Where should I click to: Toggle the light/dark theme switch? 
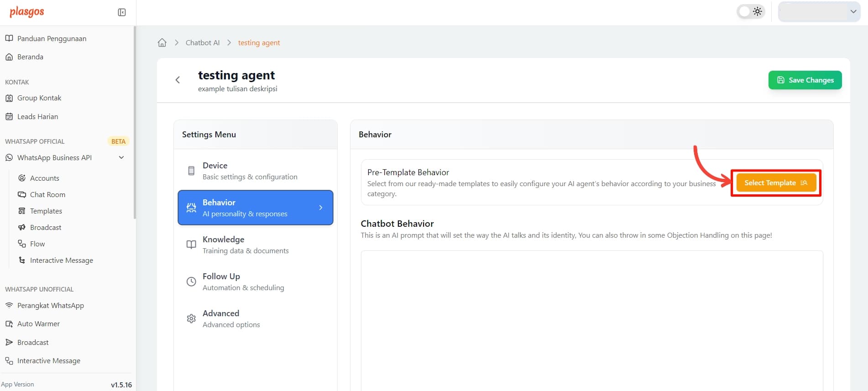click(751, 11)
